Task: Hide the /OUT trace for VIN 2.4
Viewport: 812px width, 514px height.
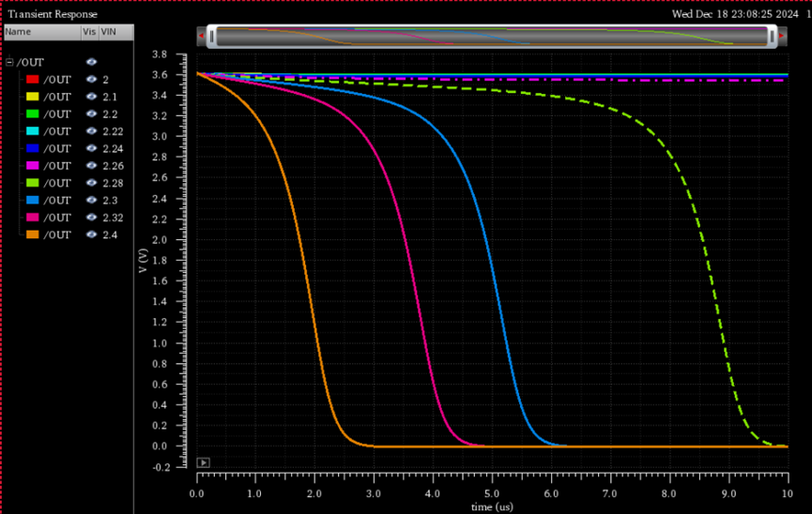Action: tap(91, 234)
